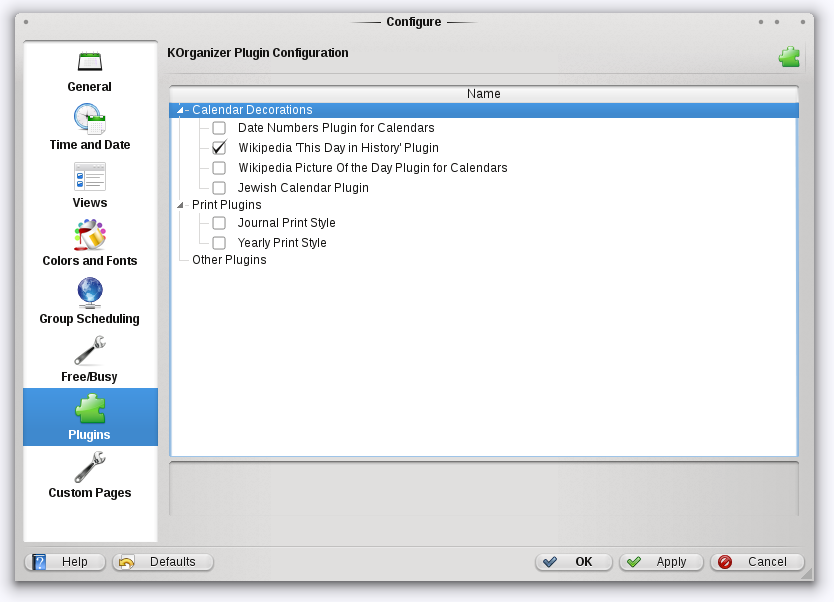Click 'Journal Print Style' text

(286, 223)
